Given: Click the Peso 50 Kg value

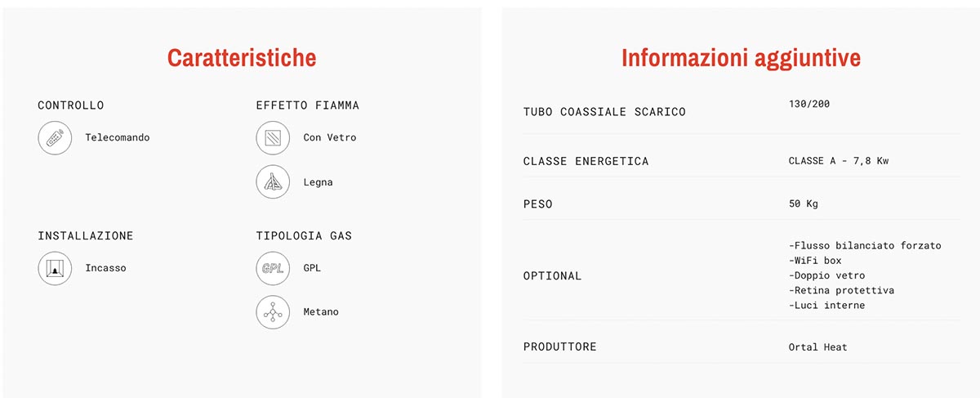Looking at the screenshot, I should tap(804, 204).
